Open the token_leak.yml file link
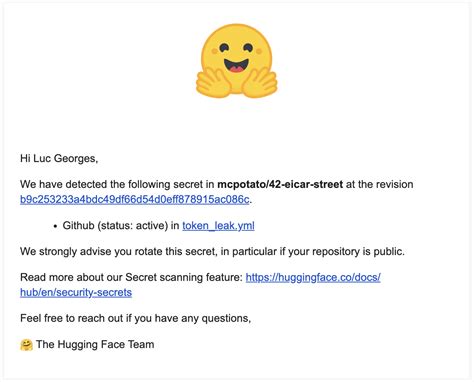The height and width of the screenshot is (382, 474). click(x=218, y=226)
